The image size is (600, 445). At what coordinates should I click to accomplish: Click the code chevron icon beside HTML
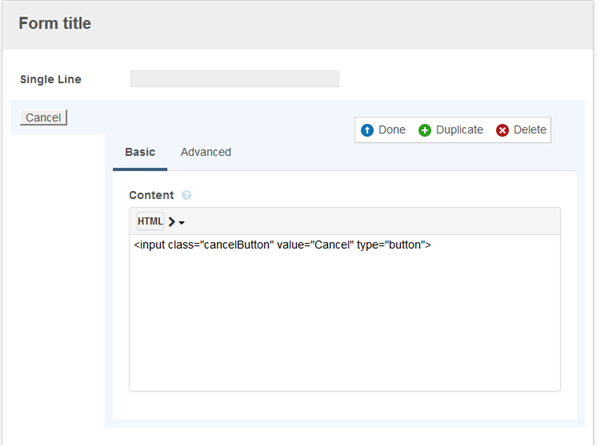[x=172, y=222]
